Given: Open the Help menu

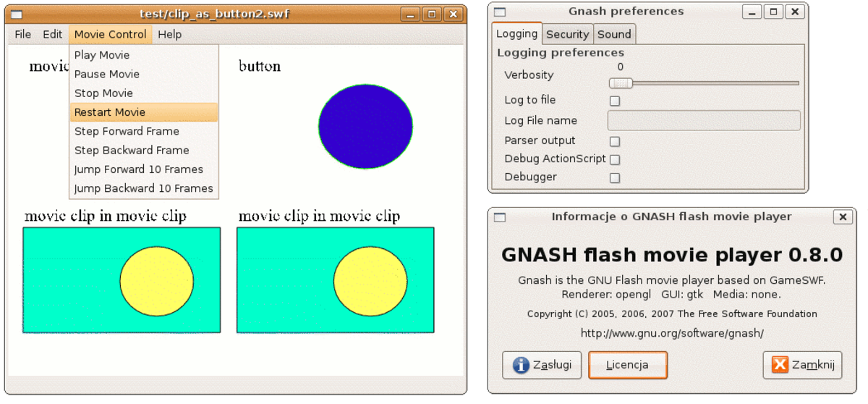Looking at the screenshot, I should point(170,34).
